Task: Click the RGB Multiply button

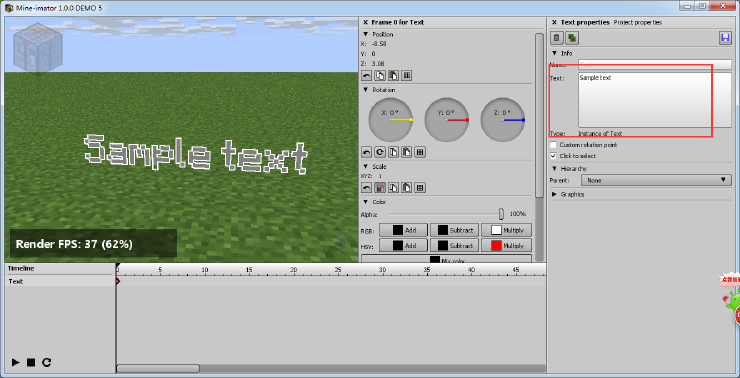Action: (x=506, y=230)
